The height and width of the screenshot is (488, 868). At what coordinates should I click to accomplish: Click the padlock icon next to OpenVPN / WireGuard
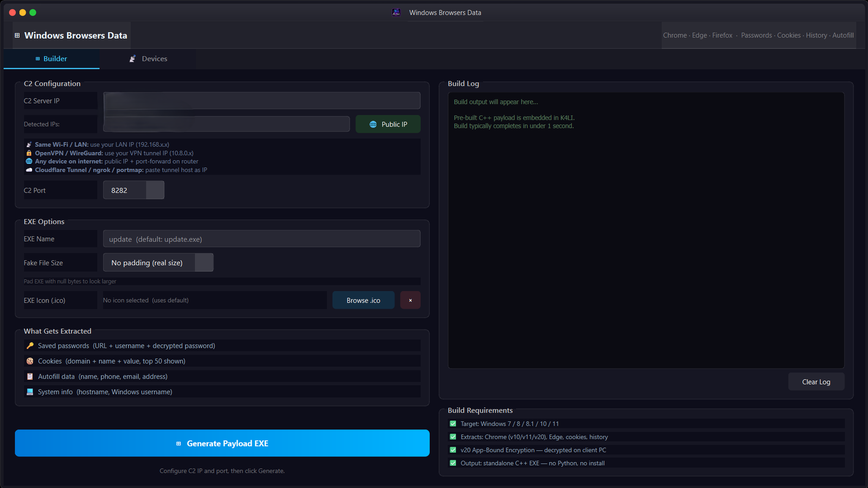[29, 153]
